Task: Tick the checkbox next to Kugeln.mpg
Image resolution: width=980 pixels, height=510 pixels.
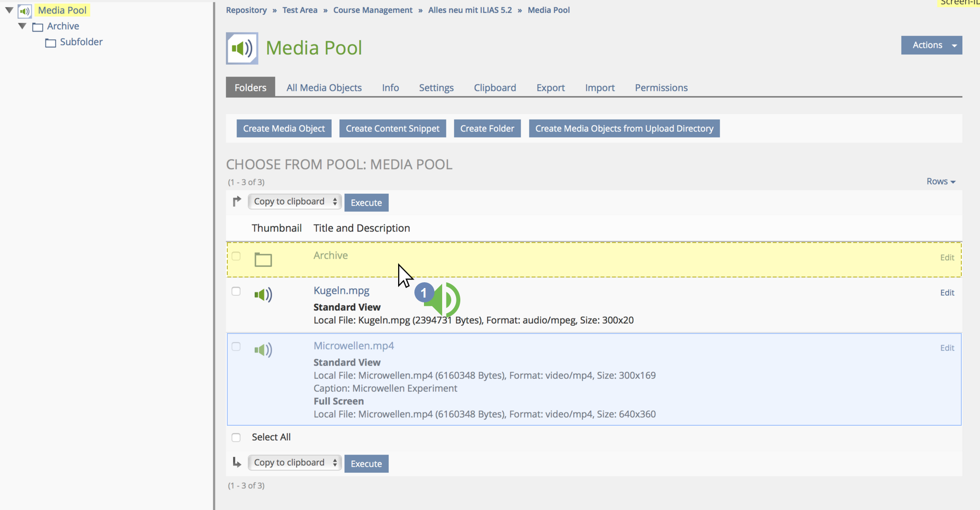Action: (x=236, y=291)
